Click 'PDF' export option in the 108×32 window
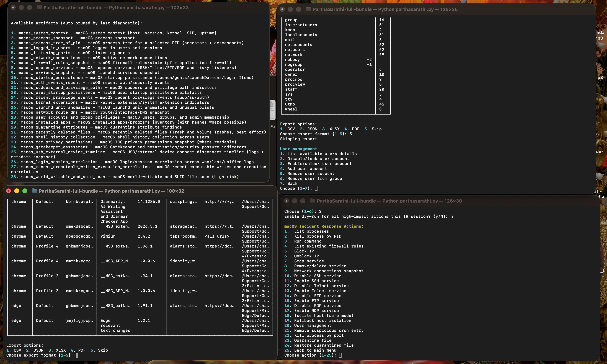Viewport: 607px width, 364px height. [x=82, y=350]
